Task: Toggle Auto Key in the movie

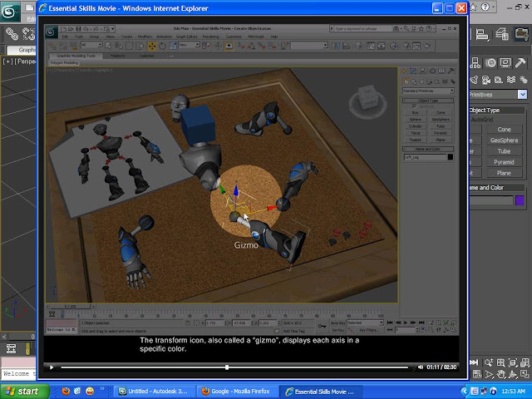Action: tap(338, 323)
